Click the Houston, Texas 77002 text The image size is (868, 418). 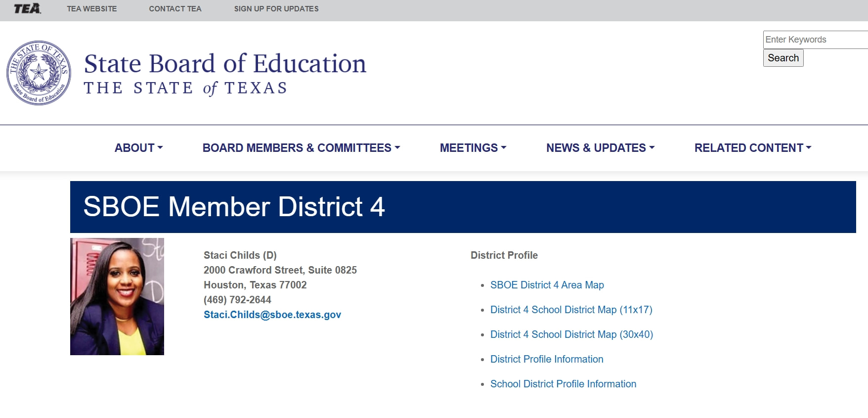[255, 285]
